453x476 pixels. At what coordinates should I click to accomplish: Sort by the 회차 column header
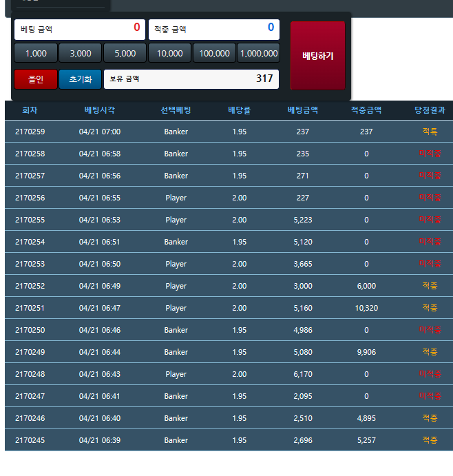click(x=30, y=110)
